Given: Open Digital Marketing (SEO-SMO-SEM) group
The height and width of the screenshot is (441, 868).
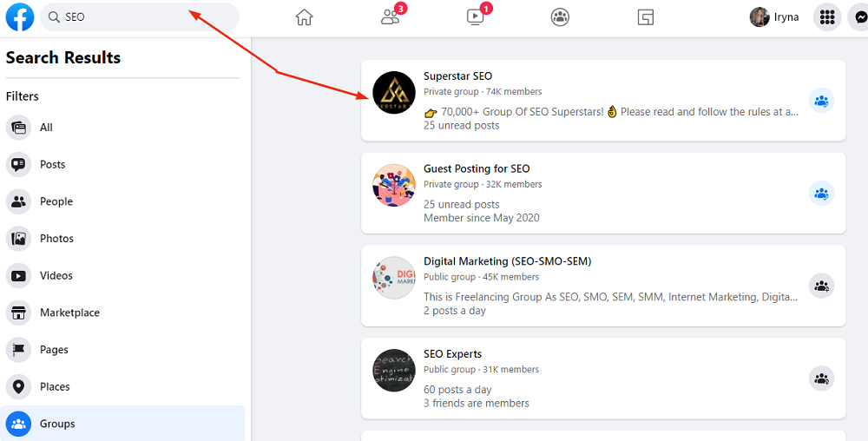Looking at the screenshot, I should (507, 261).
